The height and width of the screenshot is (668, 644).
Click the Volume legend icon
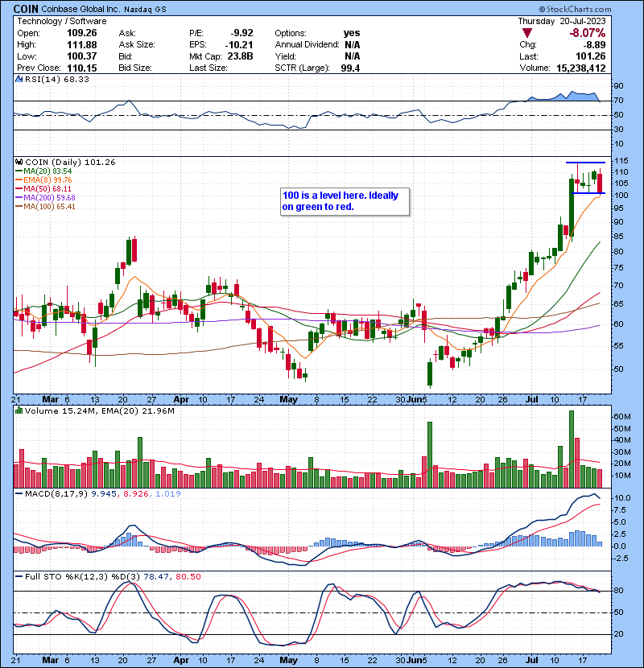(19, 412)
